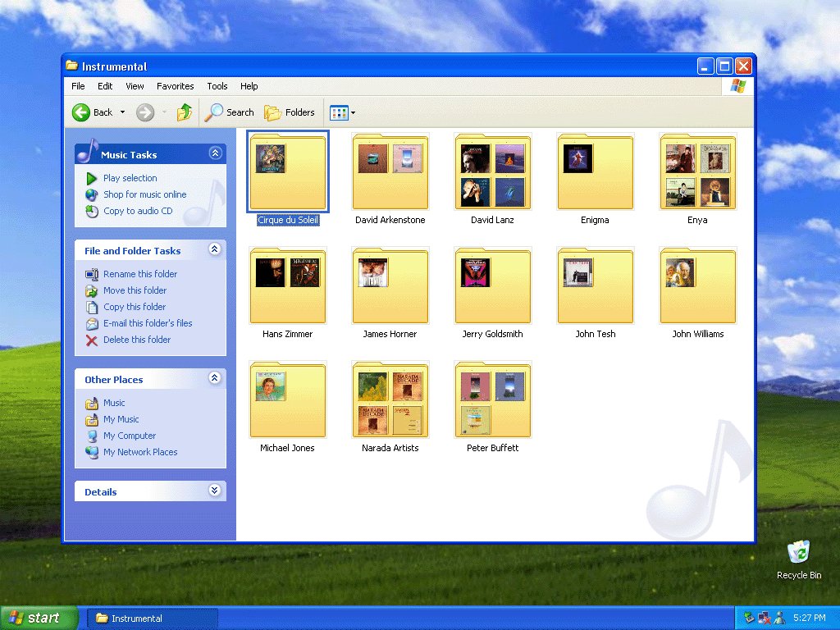Select the Peter Buffett folder

click(492, 407)
